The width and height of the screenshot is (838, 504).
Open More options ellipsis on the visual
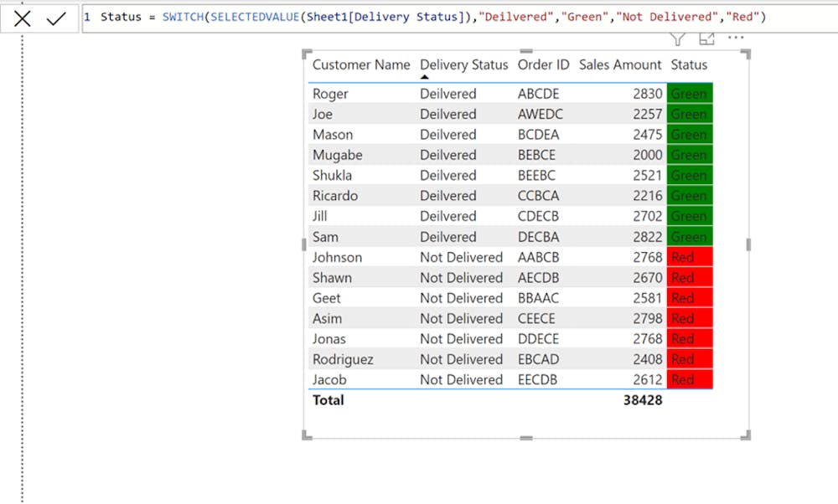[736, 39]
